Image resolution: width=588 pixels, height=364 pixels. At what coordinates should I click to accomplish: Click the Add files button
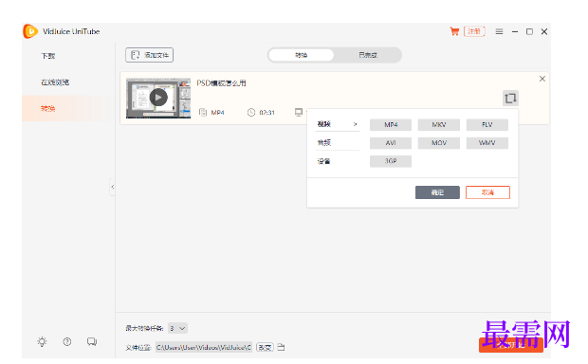point(149,55)
